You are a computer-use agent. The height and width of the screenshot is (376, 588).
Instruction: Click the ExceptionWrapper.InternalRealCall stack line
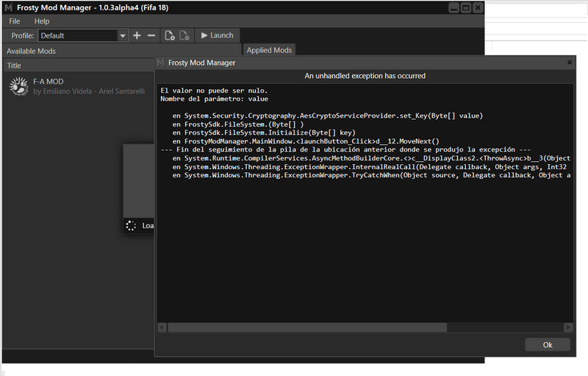click(370, 167)
